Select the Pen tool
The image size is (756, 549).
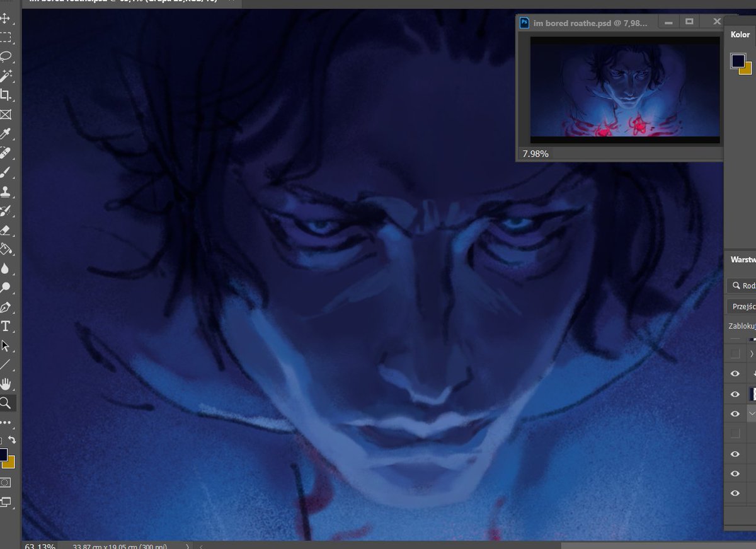point(6,308)
